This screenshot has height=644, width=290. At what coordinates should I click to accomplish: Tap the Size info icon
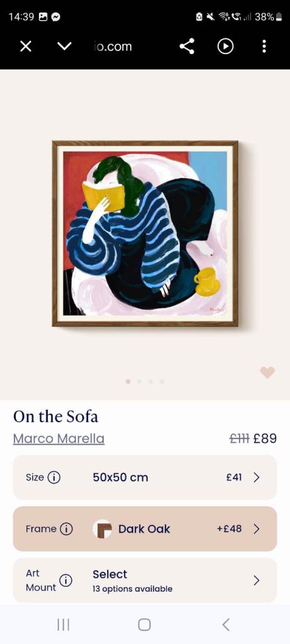click(54, 477)
